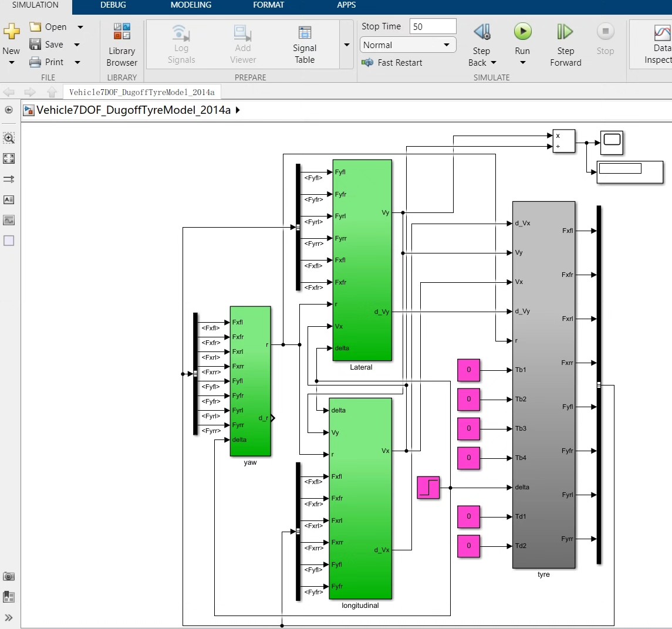Run the simulation
Viewport: 672px width, 629px height.
click(x=522, y=31)
